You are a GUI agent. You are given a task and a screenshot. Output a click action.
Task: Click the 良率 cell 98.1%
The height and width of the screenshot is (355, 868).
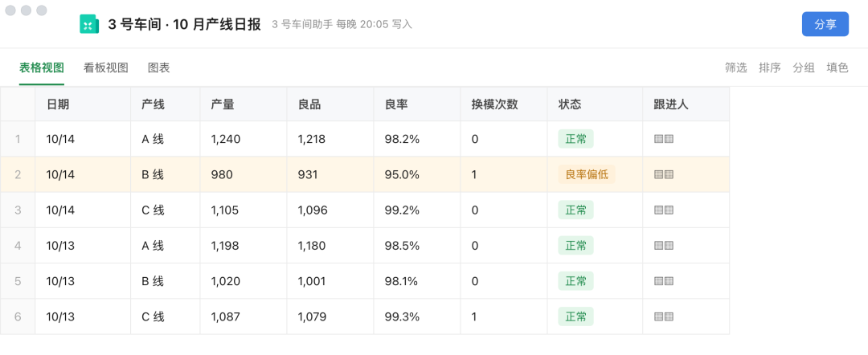pyautogui.click(x=417, y=281)
